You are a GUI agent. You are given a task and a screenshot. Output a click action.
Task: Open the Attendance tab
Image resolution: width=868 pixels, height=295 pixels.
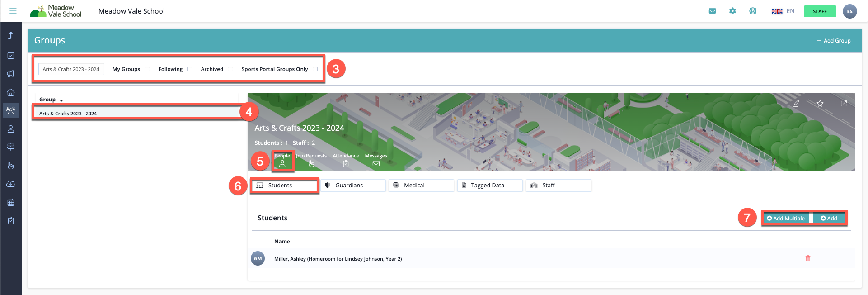pyautogui.click(x=346, y=160)
